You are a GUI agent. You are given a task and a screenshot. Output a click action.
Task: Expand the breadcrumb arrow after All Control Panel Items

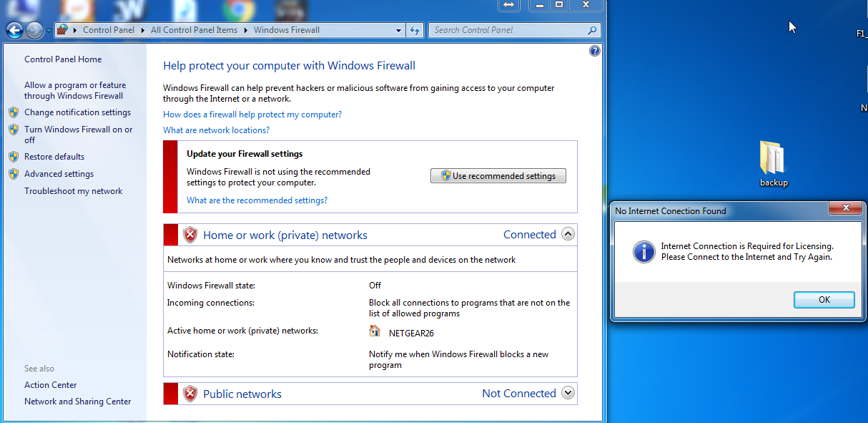point(246,30)
